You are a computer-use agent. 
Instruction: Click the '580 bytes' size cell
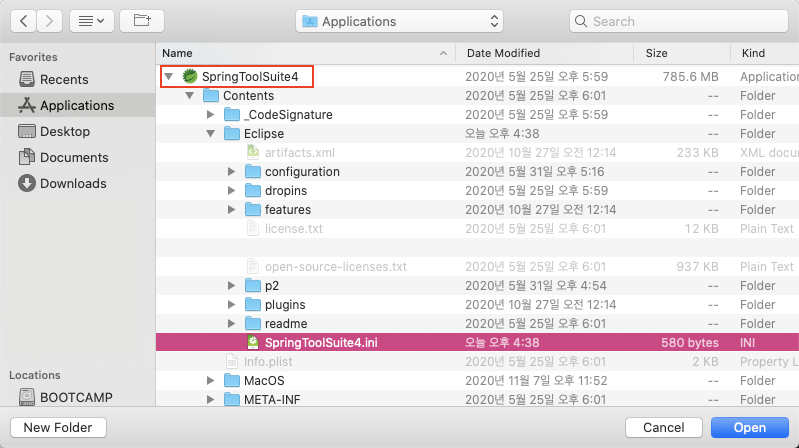[690, 342]
